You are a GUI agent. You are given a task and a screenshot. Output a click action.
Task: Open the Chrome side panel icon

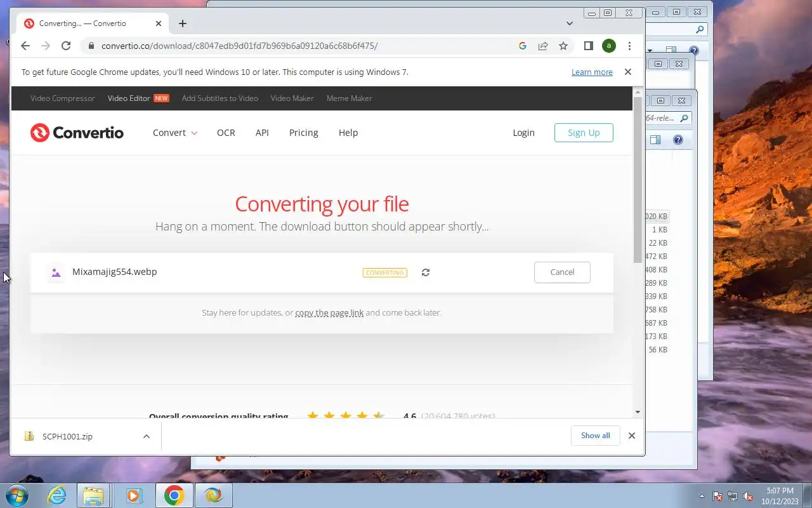[588, 46]
